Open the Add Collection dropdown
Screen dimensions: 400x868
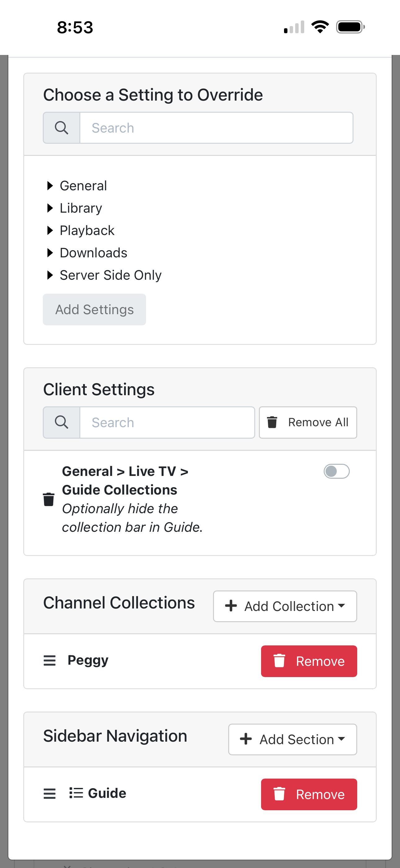285,606
